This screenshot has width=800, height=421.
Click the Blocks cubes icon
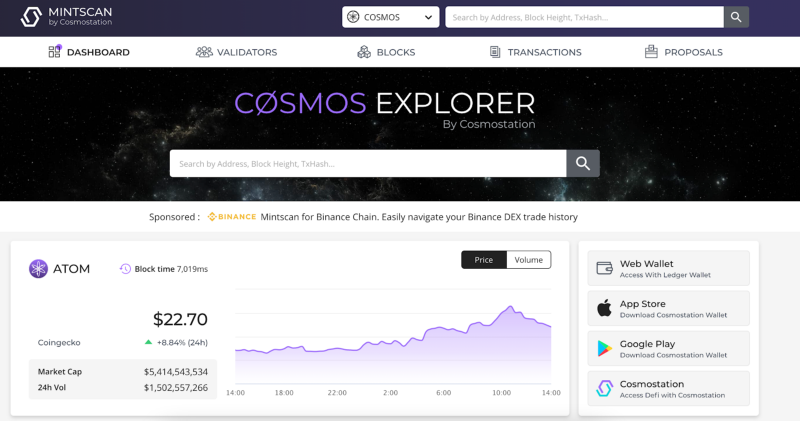pos(364,52)
